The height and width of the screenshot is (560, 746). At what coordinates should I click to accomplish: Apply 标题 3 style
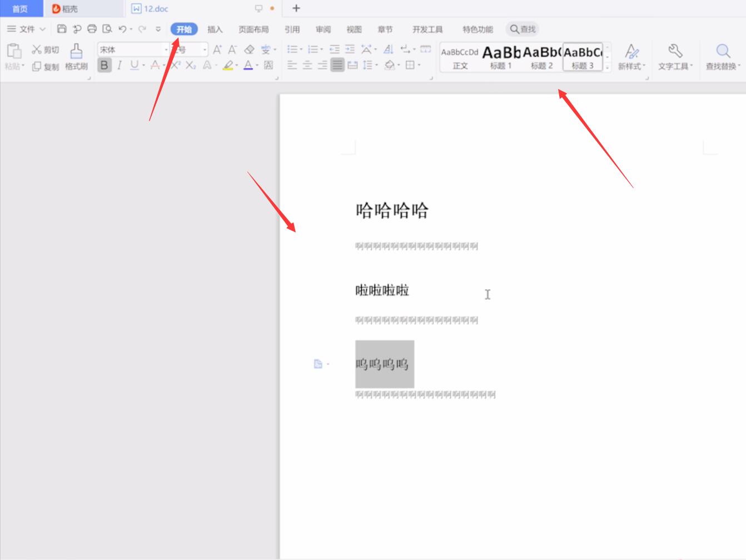(583, 58)
